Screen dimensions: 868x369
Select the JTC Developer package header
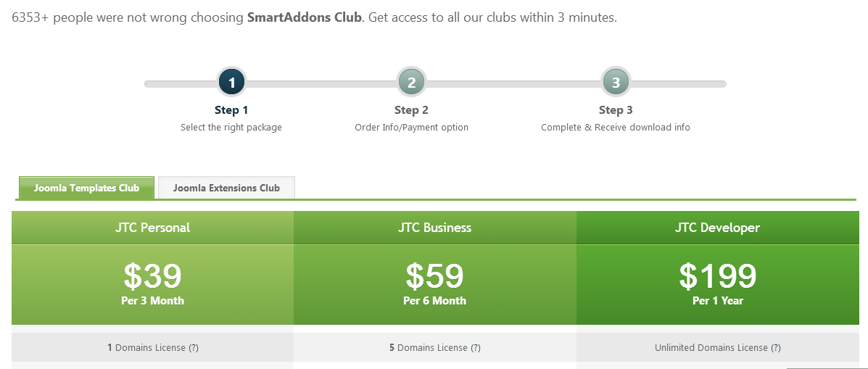pos(717,228)
